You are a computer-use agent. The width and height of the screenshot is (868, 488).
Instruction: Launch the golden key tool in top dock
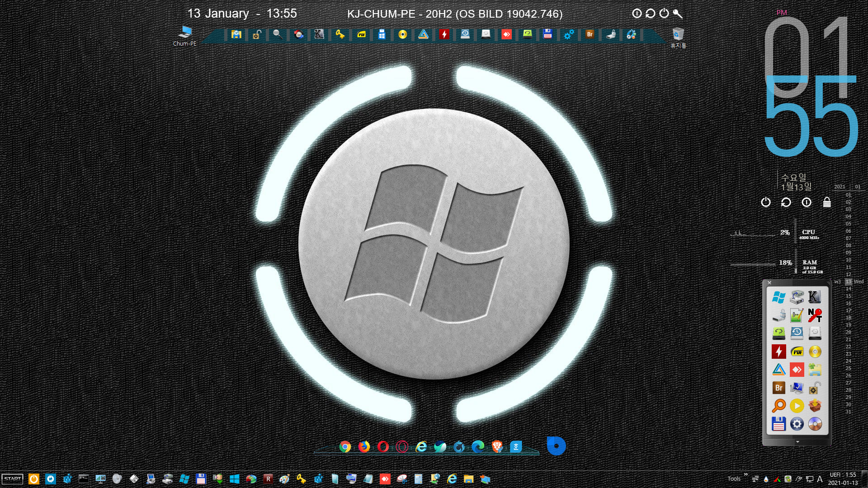click(x=340, y=34)
